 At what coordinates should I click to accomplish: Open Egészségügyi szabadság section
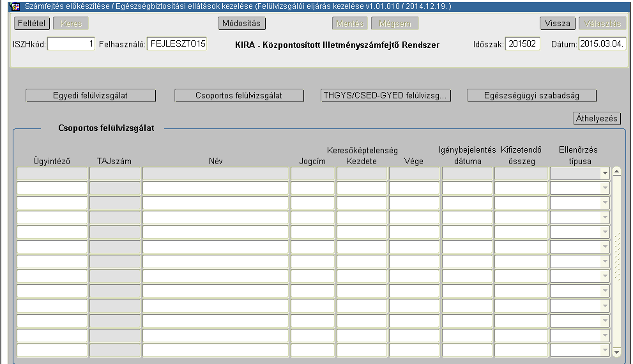point(531,96)
